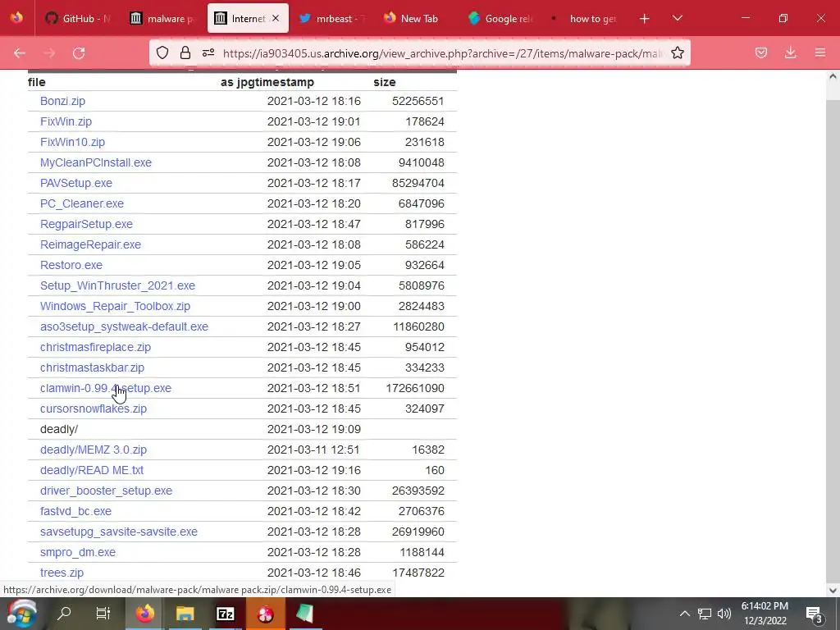Open 7-Zip from the taskbar
The width and height of the screenshot is (840, 630).
(x=225, y=614)
